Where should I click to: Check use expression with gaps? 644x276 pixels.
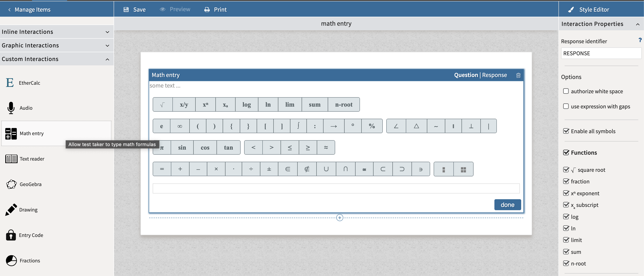566,106
